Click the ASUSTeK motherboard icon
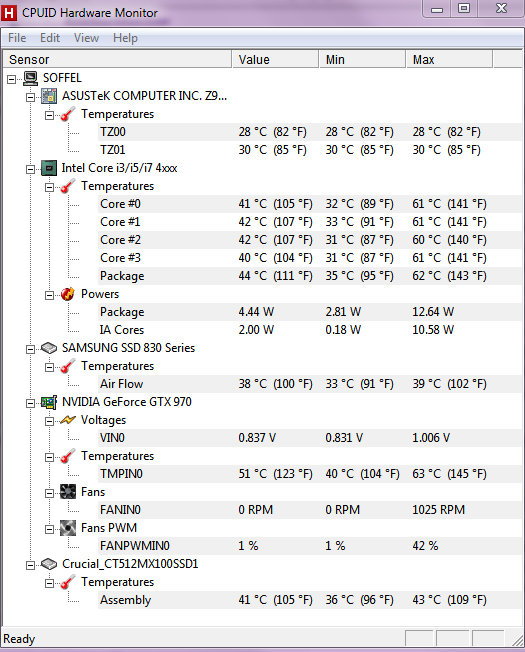This screenshot has width=525, height=652. pos(49,96)
